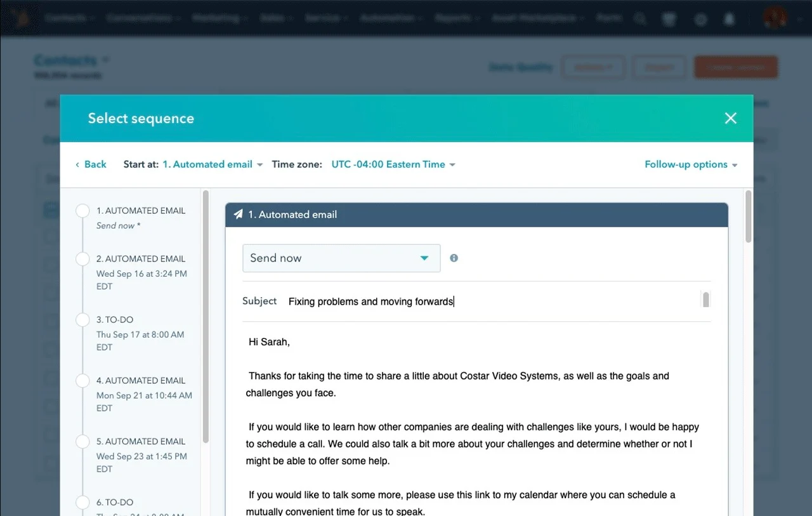Image resolution: width=812 pixels, height=516 pixels.
Task: Open the Contacts navigation menu
Action: coord(68,18)
